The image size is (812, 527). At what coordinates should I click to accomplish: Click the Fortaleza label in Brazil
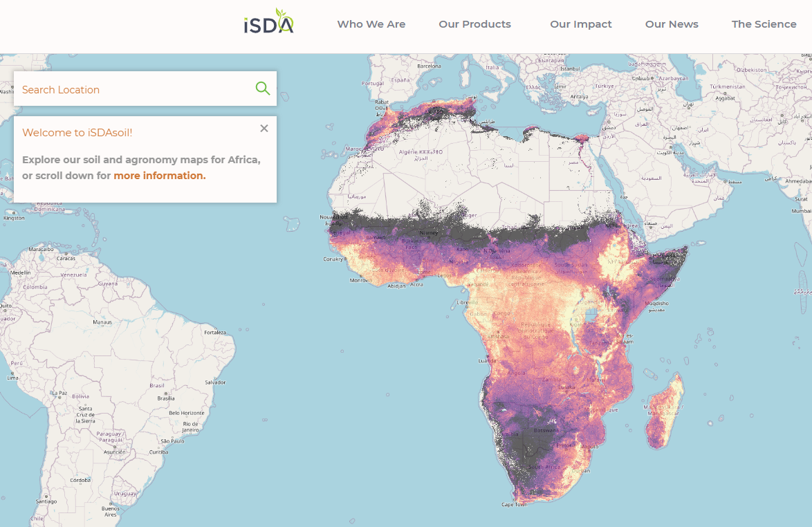(x=215, y=333)
